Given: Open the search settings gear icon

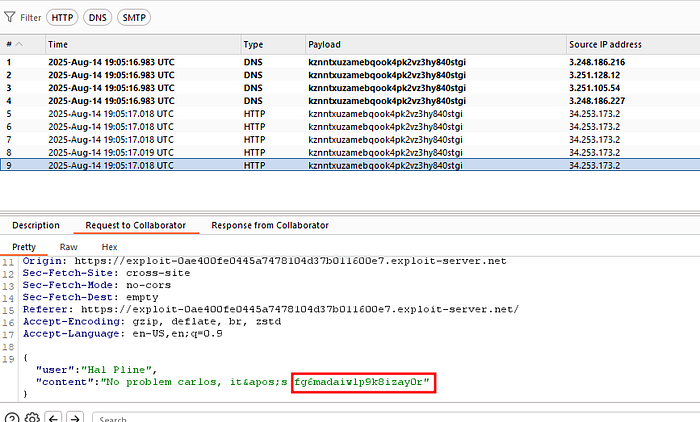Looking at the screenshot, I should [32, 418].
